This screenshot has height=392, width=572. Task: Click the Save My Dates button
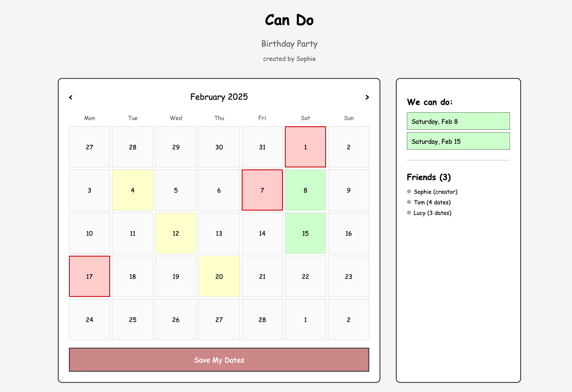(x=219, y=360)
